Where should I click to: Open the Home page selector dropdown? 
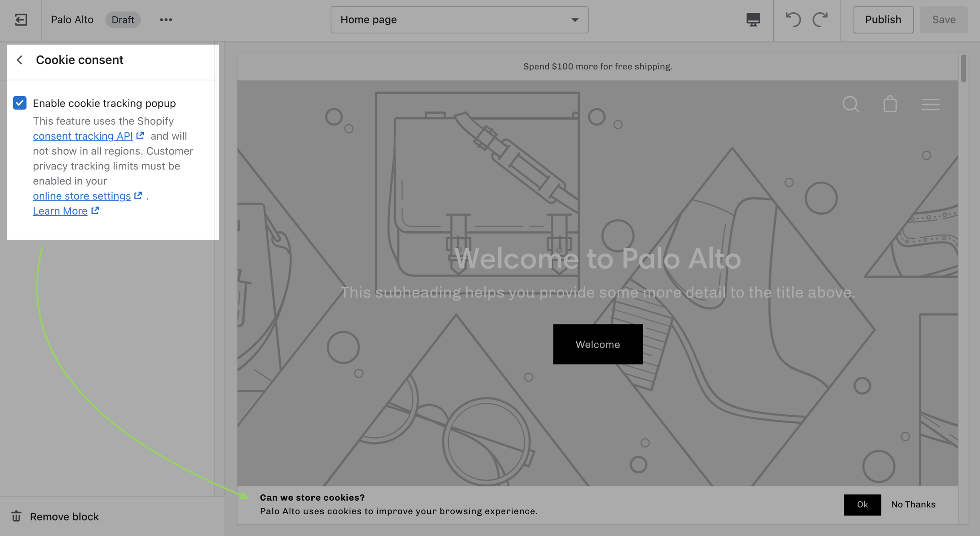click(x=459, y=20)
